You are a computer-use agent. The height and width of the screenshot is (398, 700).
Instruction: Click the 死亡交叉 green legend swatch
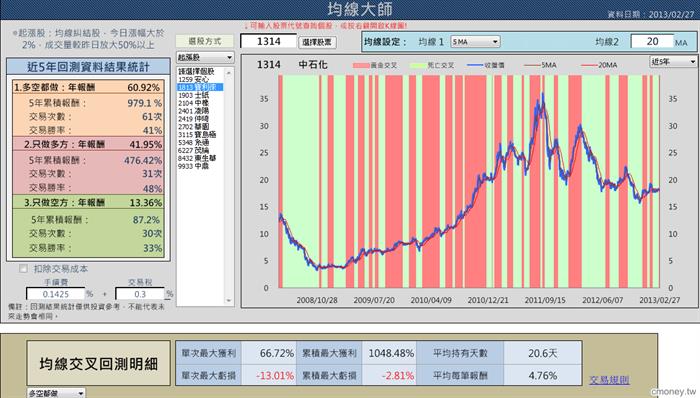(418, 65)
